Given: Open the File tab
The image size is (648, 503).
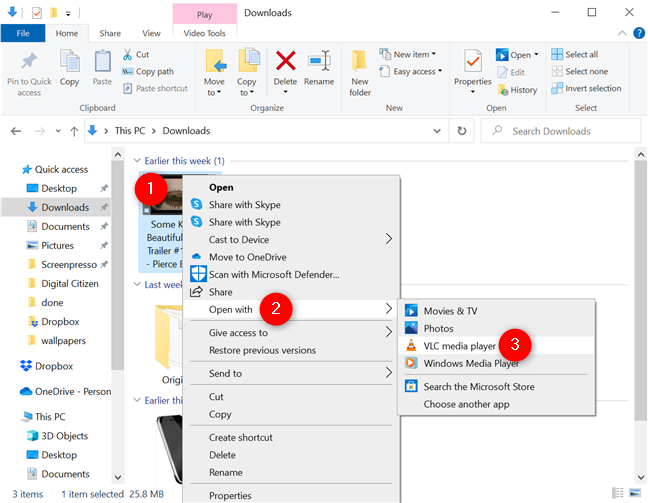Looking at the screenshot, I should (23, 33).
